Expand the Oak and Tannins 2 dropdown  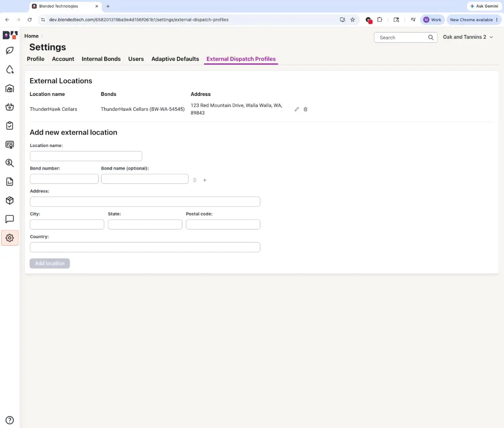468,37
